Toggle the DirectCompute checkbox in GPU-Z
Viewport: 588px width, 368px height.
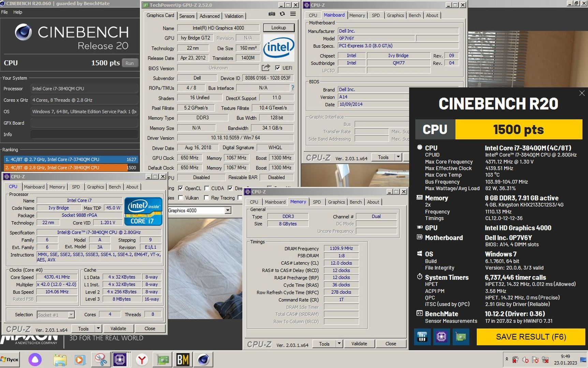(x=230, y=188)
